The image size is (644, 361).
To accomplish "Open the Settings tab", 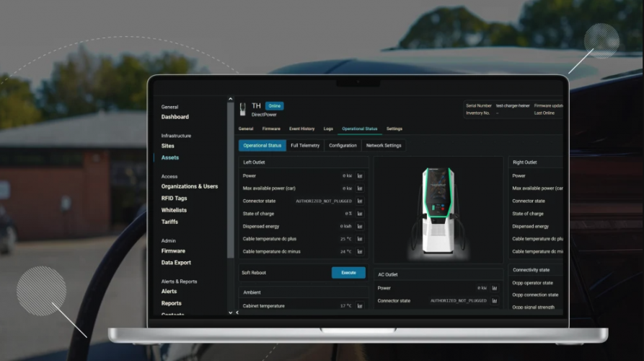I will (x=394, y=129).
